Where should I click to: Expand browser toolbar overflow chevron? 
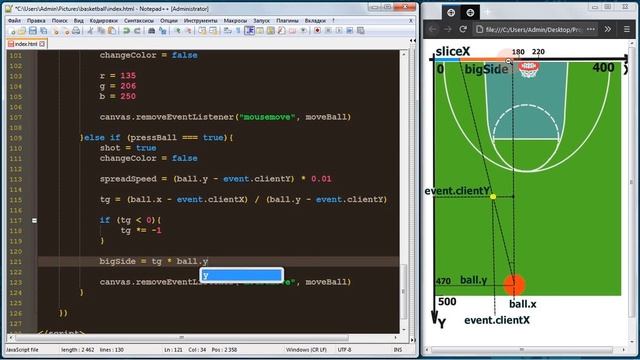tap(608, 29)
